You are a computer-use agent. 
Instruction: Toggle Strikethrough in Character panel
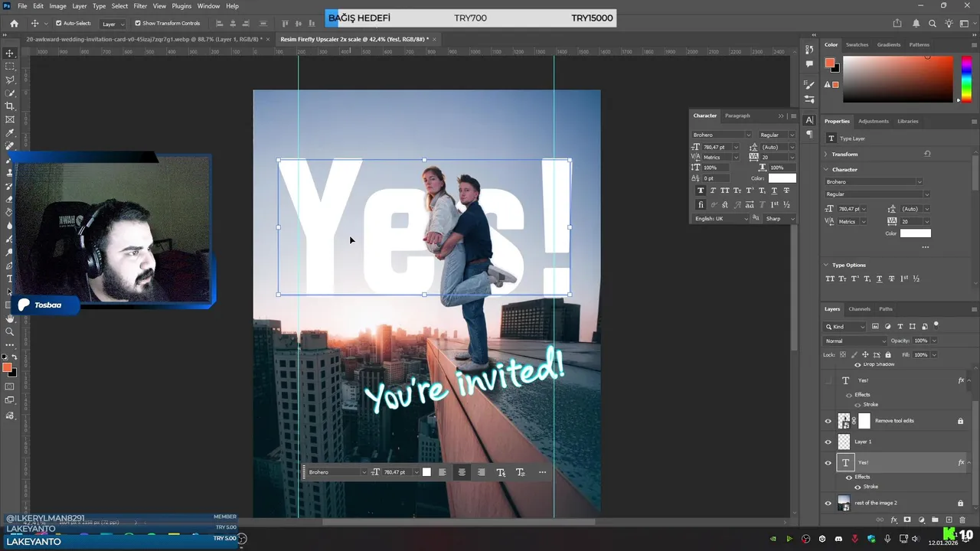pyautogui.click(x=786, y=191)
